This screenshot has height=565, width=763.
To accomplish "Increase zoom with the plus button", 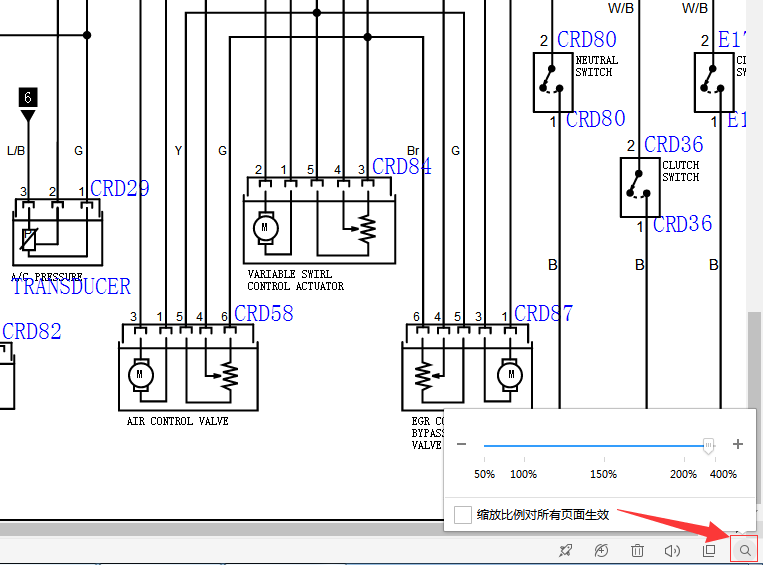I will (738, 444).
